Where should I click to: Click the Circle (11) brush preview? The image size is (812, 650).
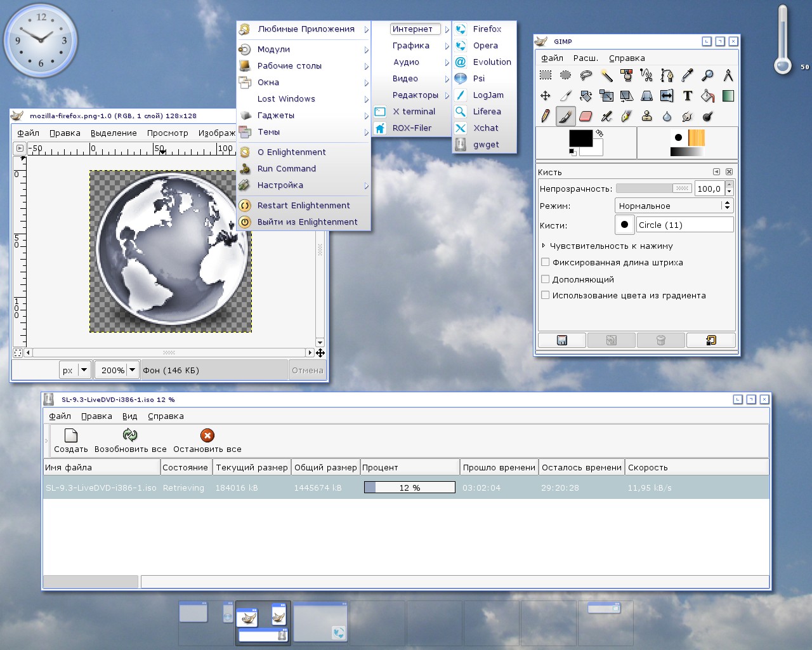(x=625, y=225)
